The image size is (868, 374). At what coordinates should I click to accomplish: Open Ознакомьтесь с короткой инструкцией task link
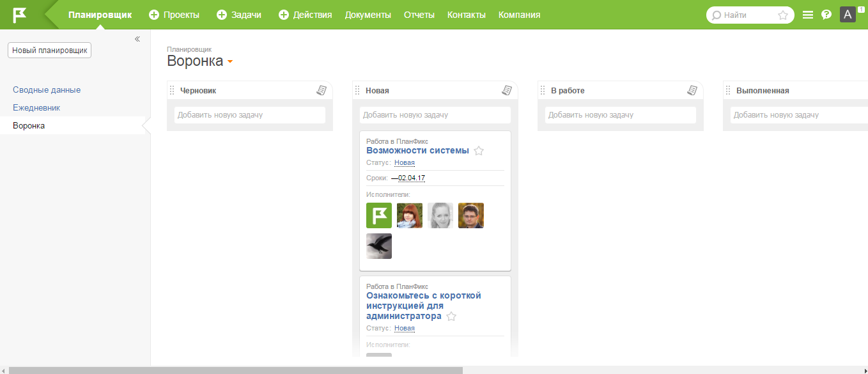424,306
